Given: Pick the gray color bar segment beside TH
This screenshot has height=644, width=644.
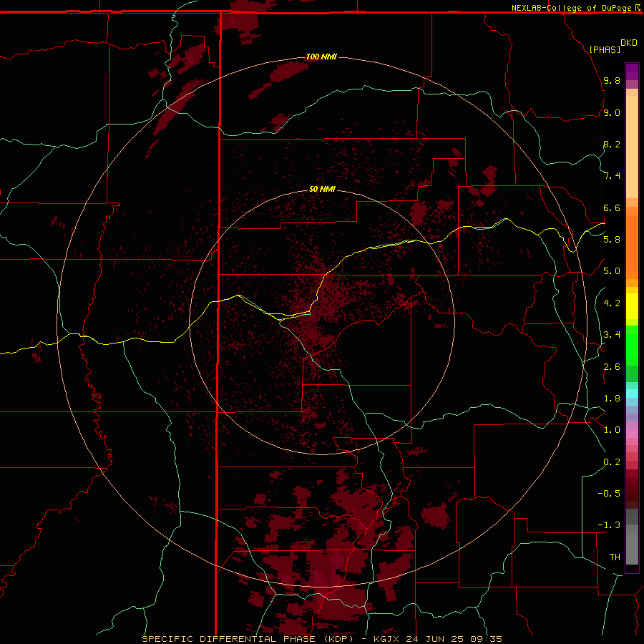Looking at the screenshot, I should 632,550.
